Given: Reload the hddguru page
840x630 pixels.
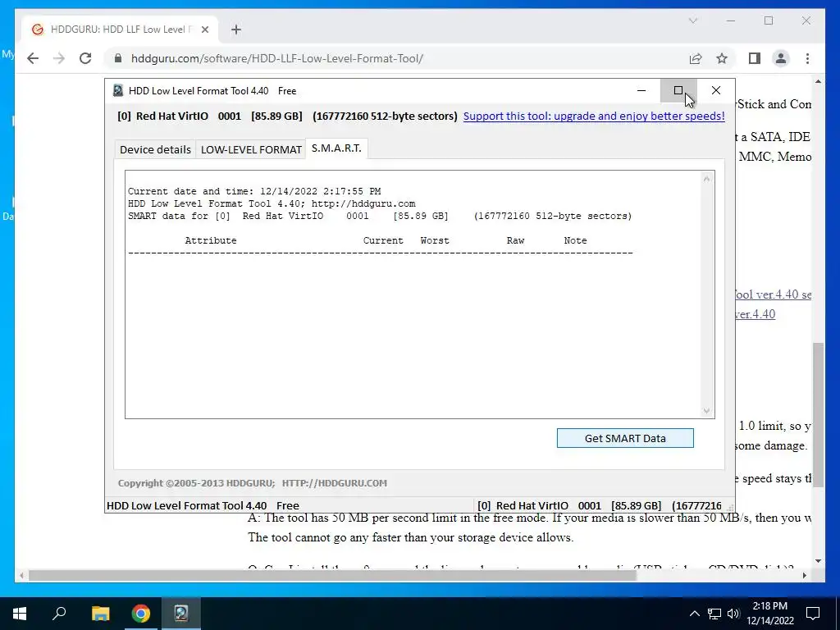Looking at the screenshot, I should (x=85, y=58).
